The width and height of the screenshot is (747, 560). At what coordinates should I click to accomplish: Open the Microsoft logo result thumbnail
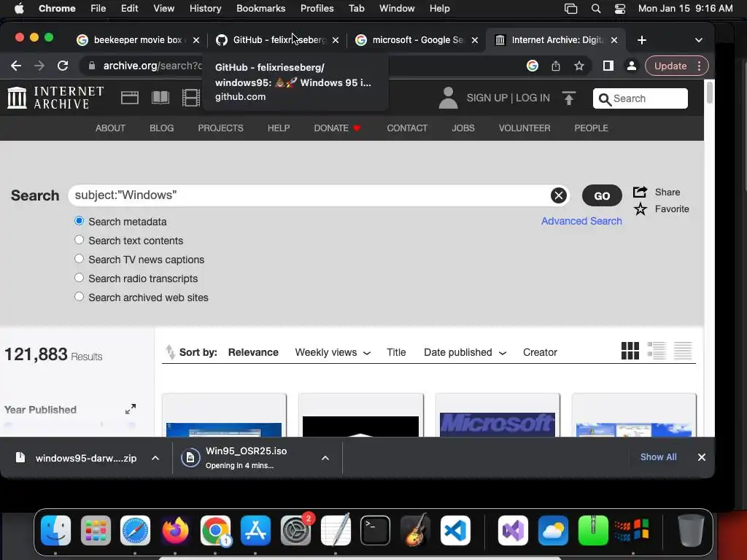click(x=498, y=424)
